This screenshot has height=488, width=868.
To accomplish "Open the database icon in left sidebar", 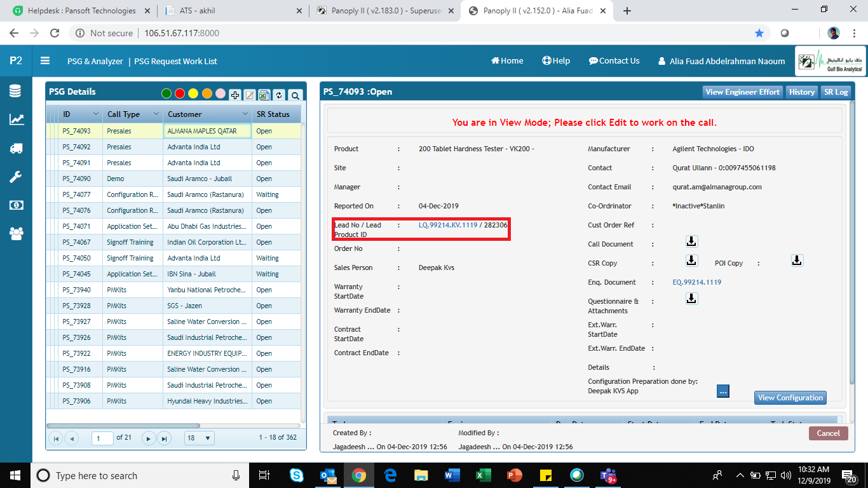I will 16,91.
